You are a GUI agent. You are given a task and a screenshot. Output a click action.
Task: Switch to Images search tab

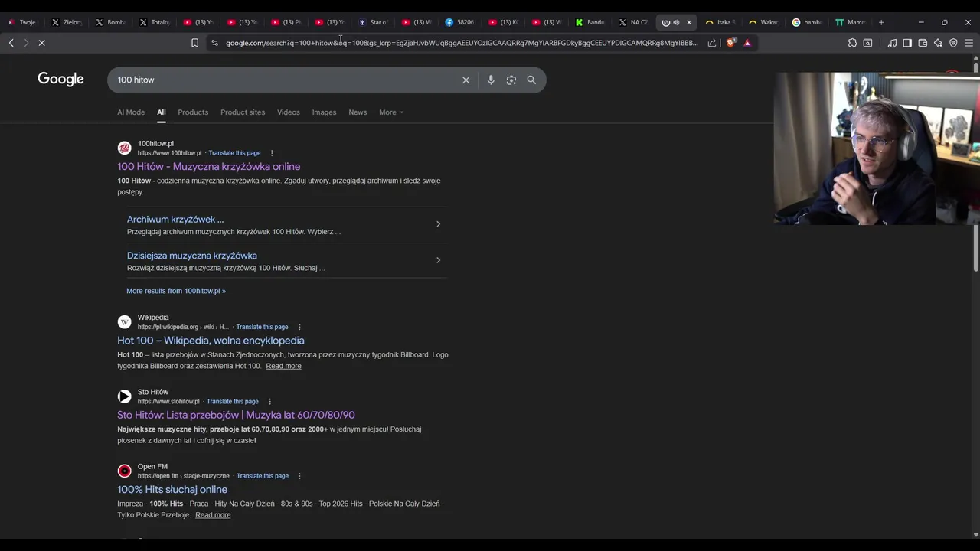(x=324, y=112)
